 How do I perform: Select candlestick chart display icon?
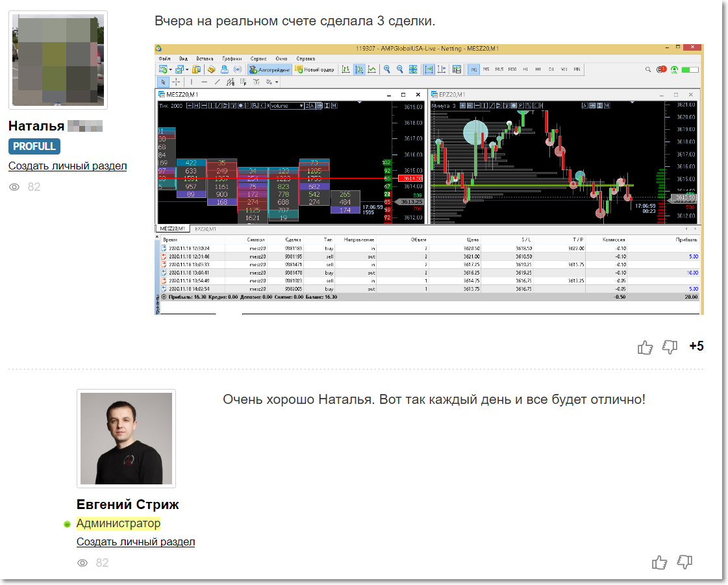(359, 69)
